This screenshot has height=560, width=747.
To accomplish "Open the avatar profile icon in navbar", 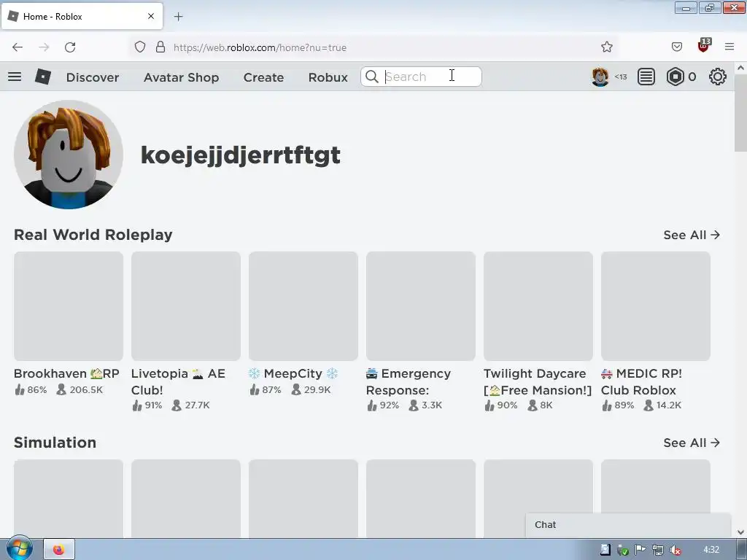I will coord(600,77).
